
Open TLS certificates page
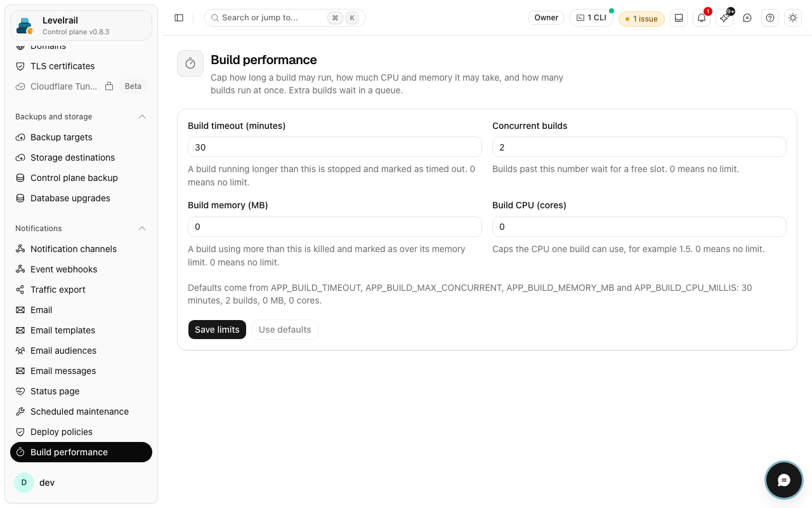81,66
